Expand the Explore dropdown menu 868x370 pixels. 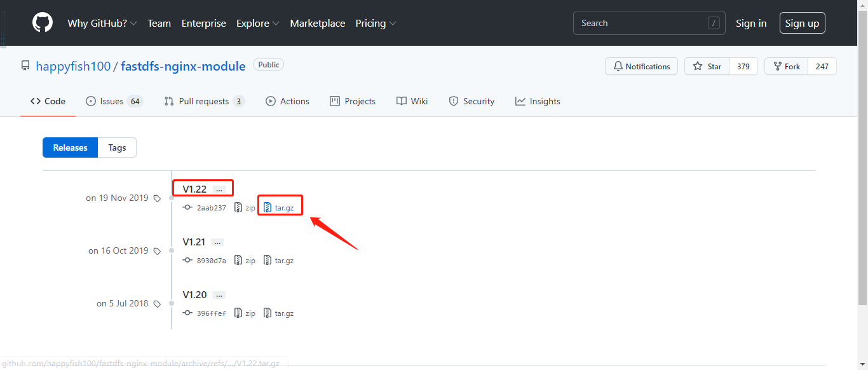pos(258,24)
